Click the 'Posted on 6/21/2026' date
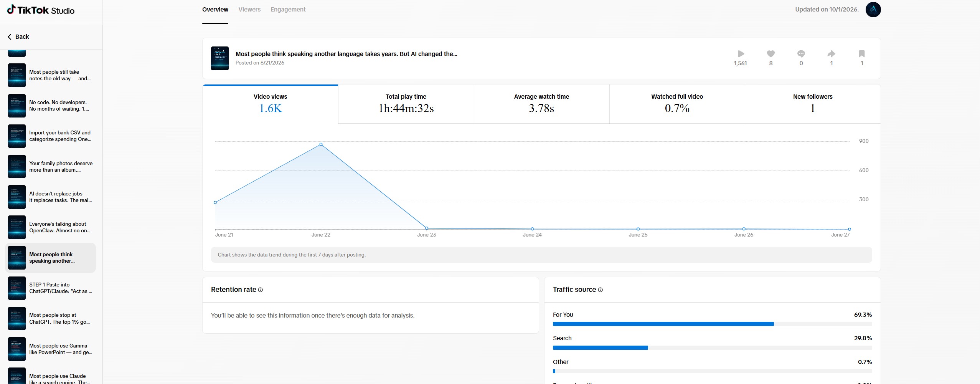980x384 pixels. pos(260,63)
